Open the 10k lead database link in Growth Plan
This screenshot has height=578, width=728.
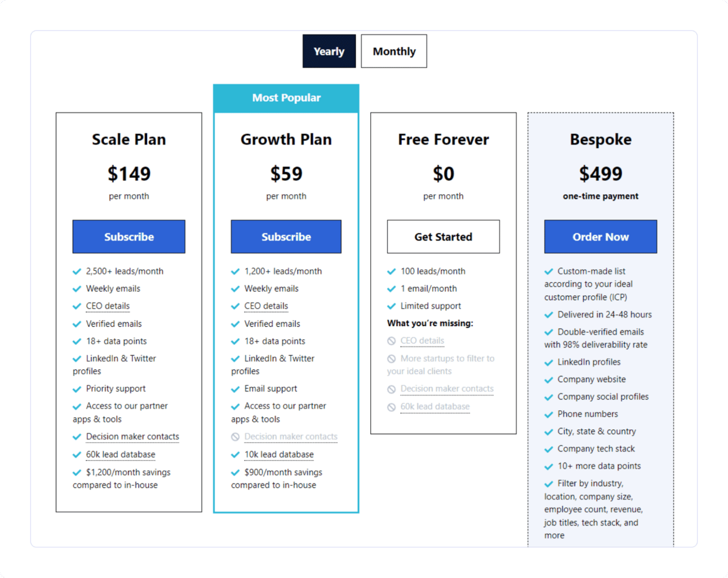click(x=279, y=454)
